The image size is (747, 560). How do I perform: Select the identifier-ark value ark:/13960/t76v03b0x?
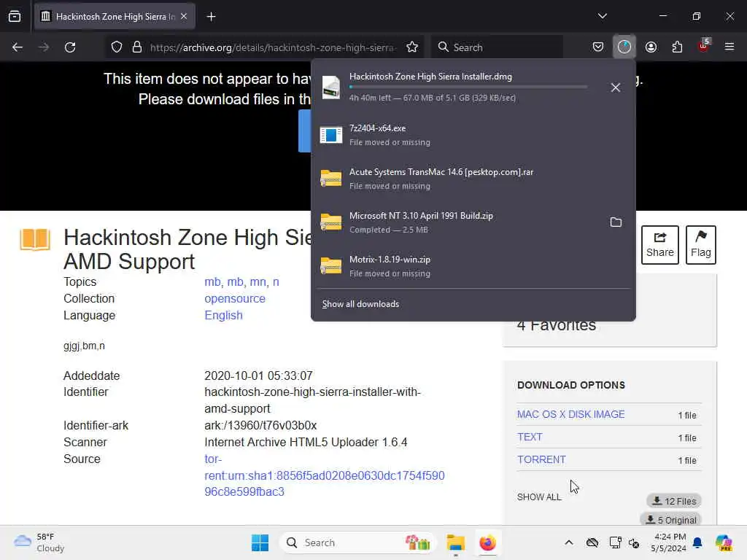coord(260,425)
